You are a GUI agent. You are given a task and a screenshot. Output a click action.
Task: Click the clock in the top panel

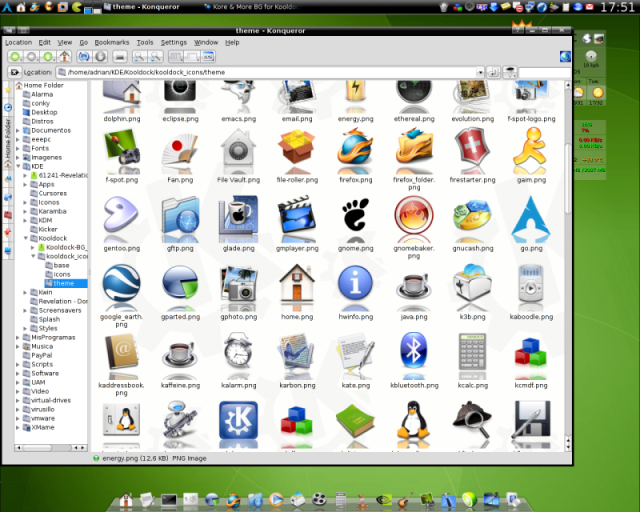coord(617,7)
